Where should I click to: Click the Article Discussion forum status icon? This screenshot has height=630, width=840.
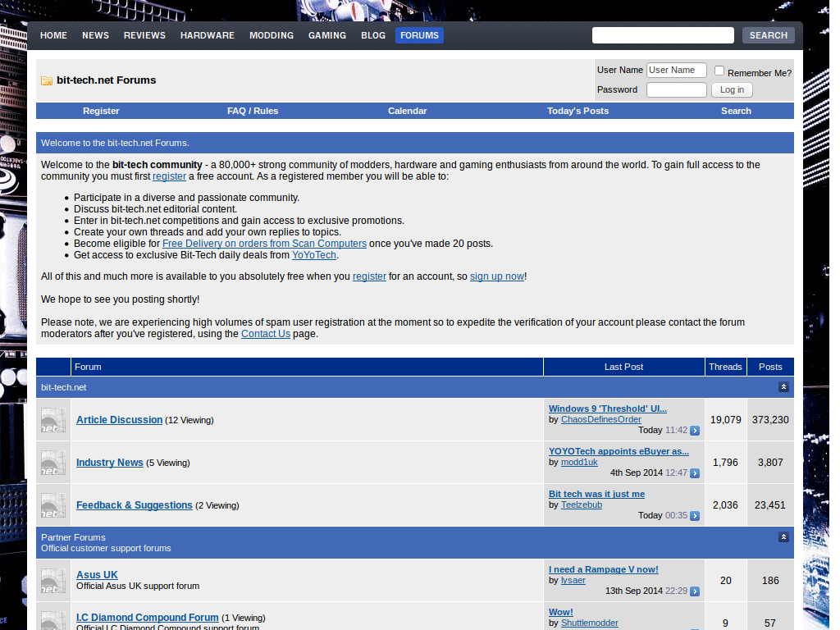tap(53, 420)
